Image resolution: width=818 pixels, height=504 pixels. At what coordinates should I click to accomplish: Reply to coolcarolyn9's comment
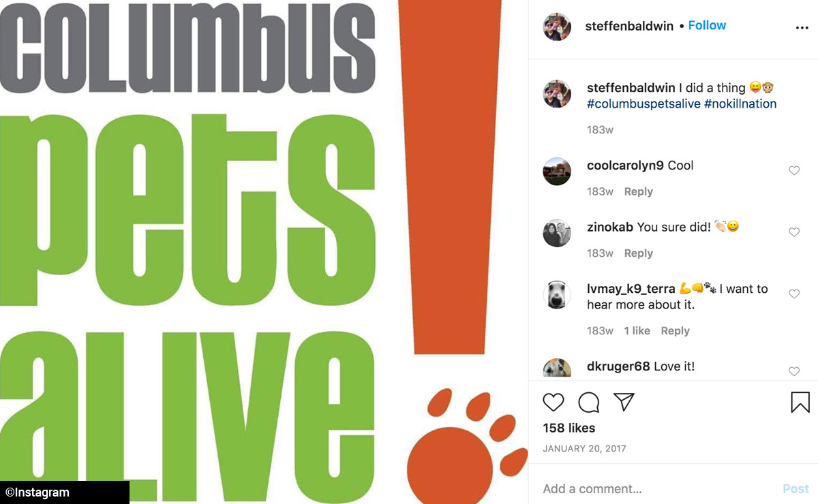[x=639, y=191]
